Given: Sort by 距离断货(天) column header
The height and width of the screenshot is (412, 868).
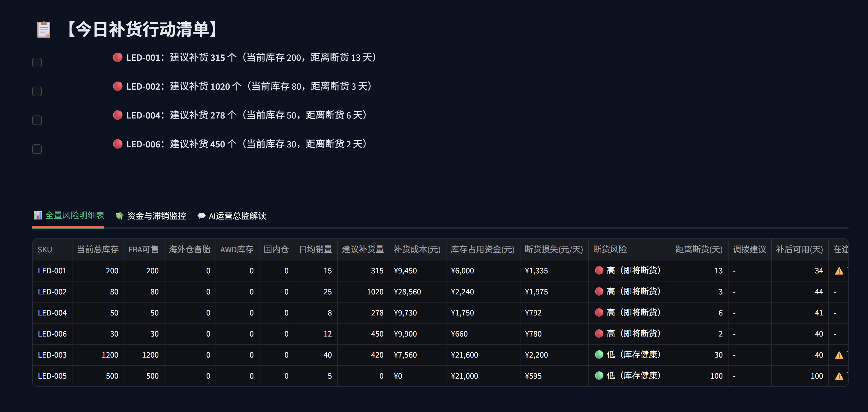Looking at the screenshot, I should click(699, 250).
